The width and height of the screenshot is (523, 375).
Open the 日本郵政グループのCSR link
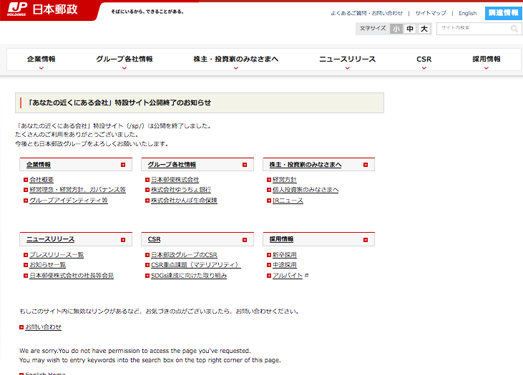point(184,255)
